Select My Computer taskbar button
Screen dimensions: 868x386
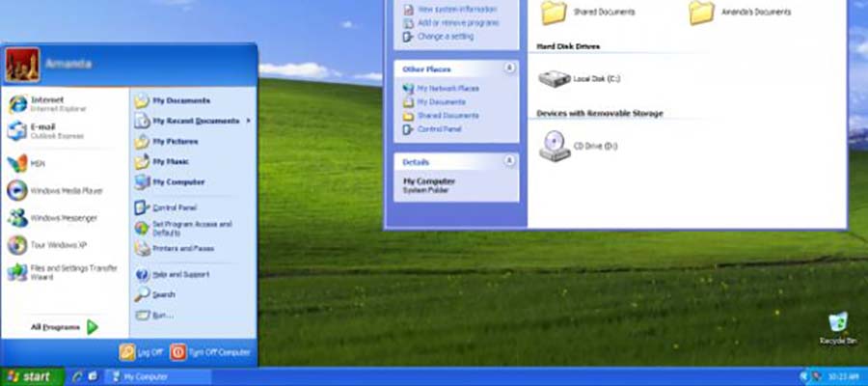point(158,377)
